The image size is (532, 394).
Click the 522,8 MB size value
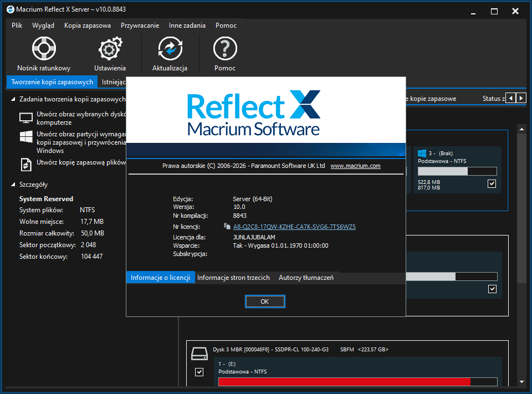coord(429,182)
